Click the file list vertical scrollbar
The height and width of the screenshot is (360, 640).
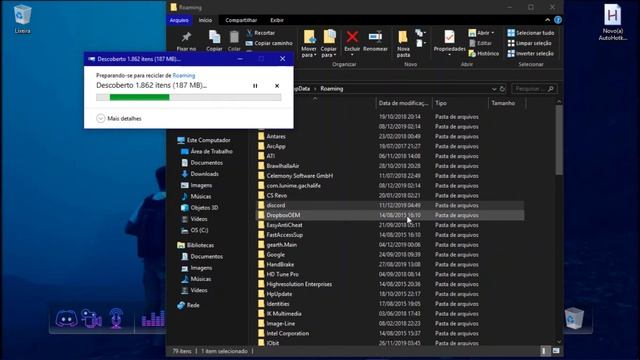(559, 140)
